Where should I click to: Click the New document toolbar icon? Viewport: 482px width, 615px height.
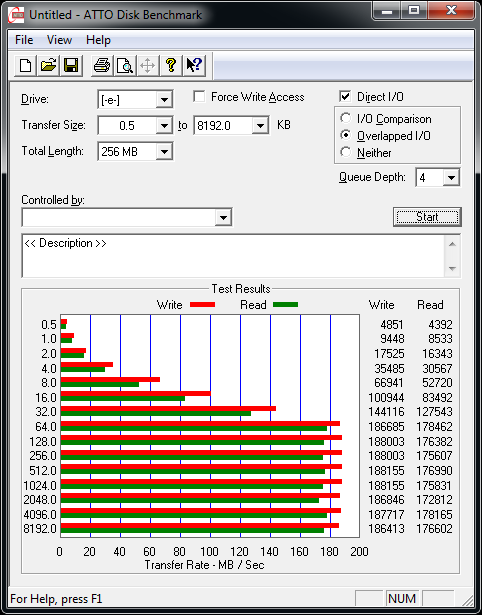tap(25, 65)
